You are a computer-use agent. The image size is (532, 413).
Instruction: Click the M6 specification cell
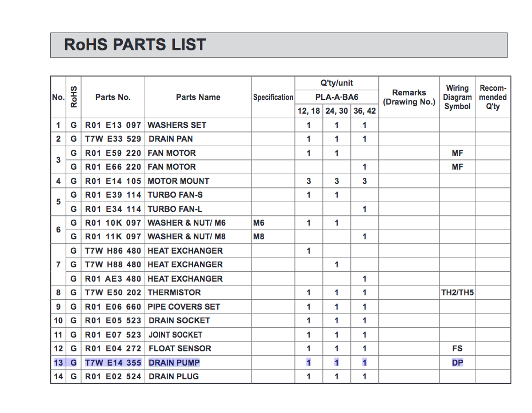click(x=259, y=223)
